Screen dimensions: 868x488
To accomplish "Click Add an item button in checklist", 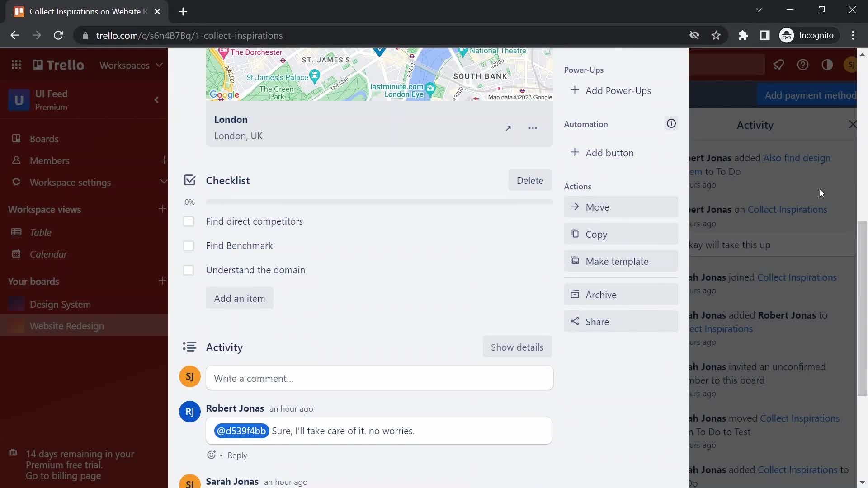I will tap(240, 298).
